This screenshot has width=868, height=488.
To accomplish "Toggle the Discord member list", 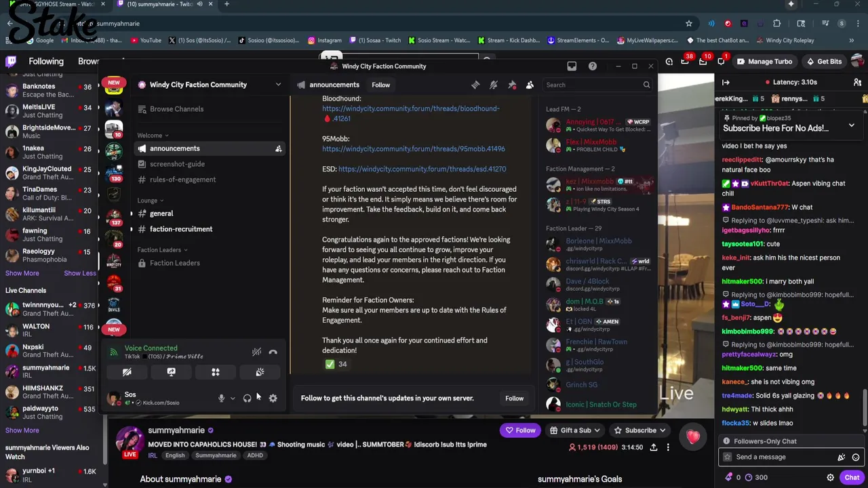I will (530, 85).
